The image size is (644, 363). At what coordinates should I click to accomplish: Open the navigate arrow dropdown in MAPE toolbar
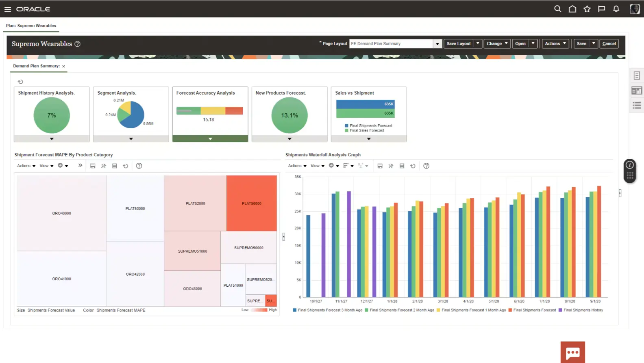tap(63, 166)
